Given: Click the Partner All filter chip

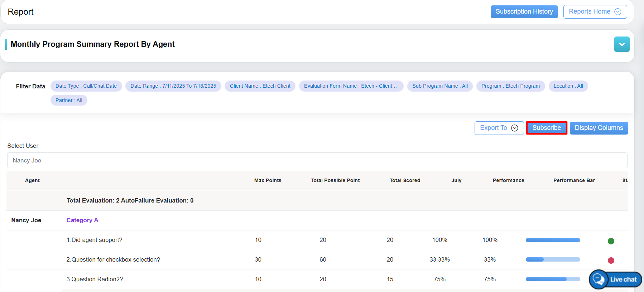Looking at the screenshot, I should pyautogui.click(x=69, y=101).
